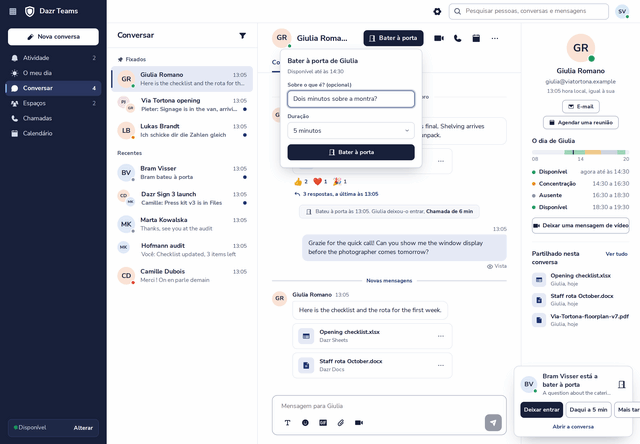Open calendar icon in chat header

coord(476,38)
